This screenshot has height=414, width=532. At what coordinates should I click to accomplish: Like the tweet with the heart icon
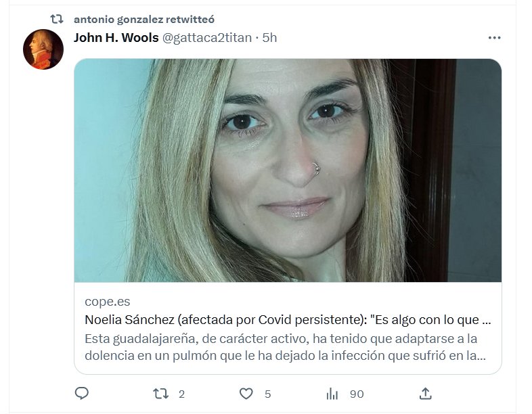[246, 394]
